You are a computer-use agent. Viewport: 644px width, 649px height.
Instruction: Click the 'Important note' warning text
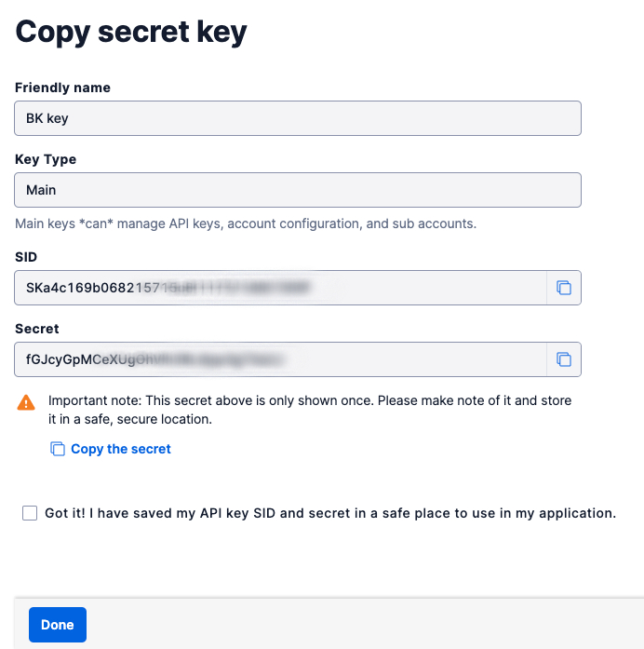(310, 410)
